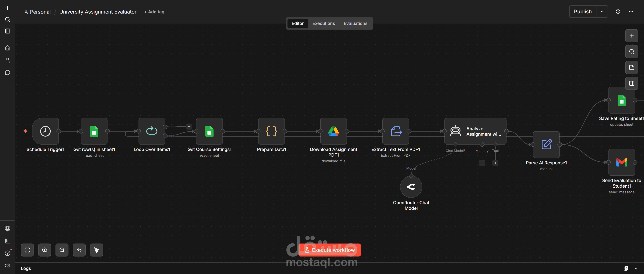
Task: Toggle the sidebar panel icon at left
Action: click(x=8, y=31)
